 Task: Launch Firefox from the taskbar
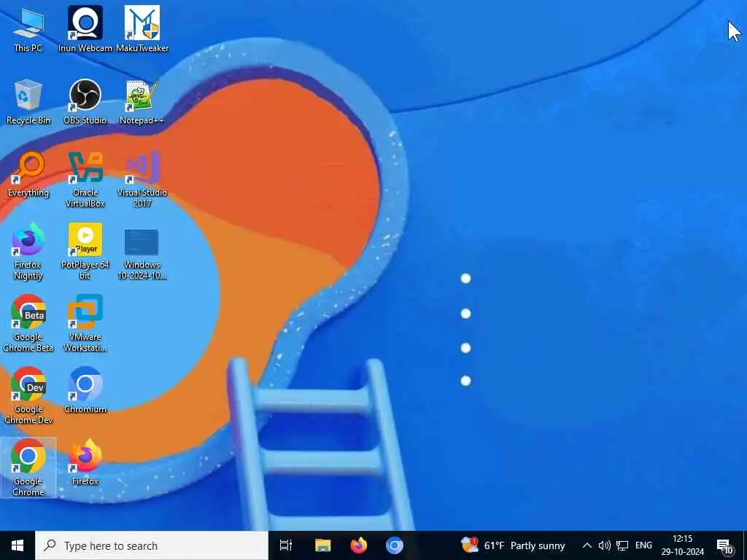pos(359,545)
